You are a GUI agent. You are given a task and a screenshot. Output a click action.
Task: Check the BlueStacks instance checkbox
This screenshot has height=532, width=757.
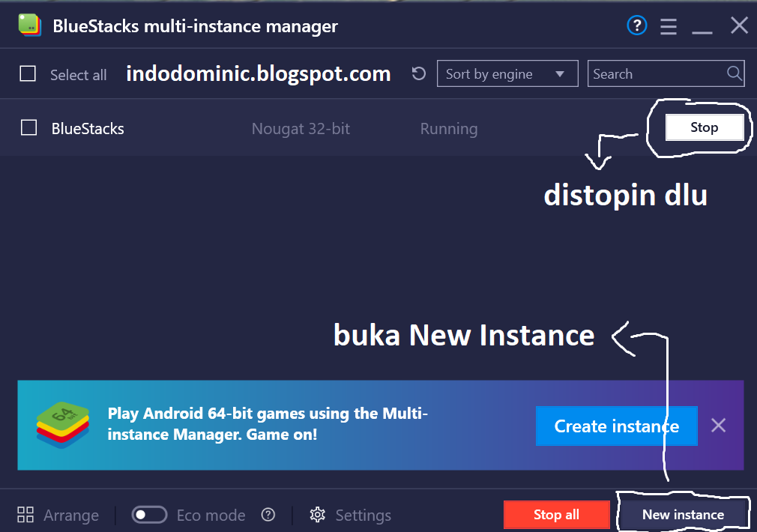click(x=29, y=128)
